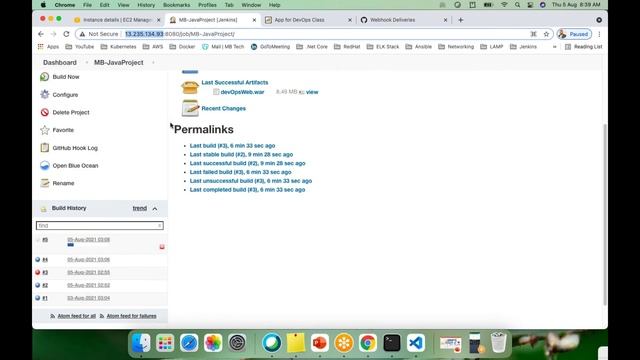The width and height of the screenshot is (640, 360).
Task: Bookmark this page with the star icon
Action: 546,34
